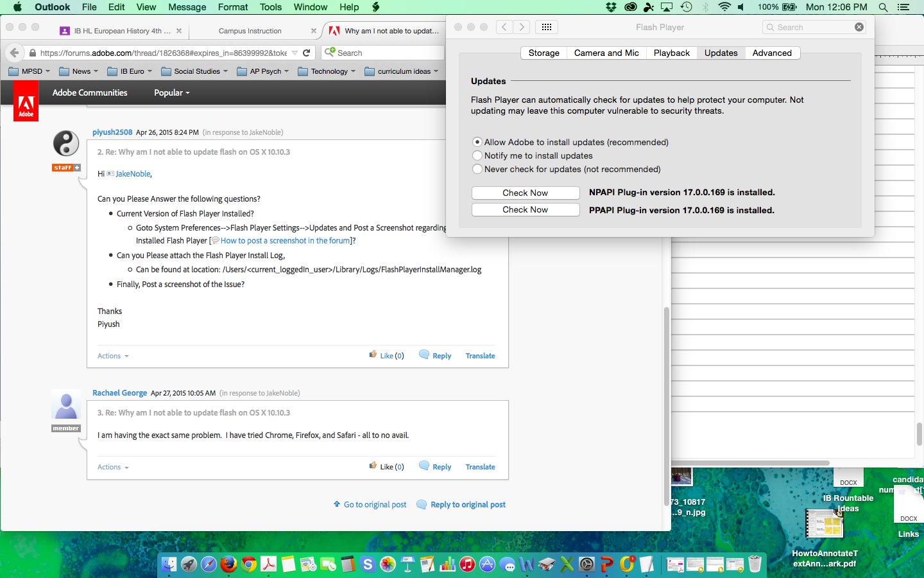The width and height of the screenshot is (924, 578).
Task: Open Spotlight search magnifier
Action: tap(883, 7)
